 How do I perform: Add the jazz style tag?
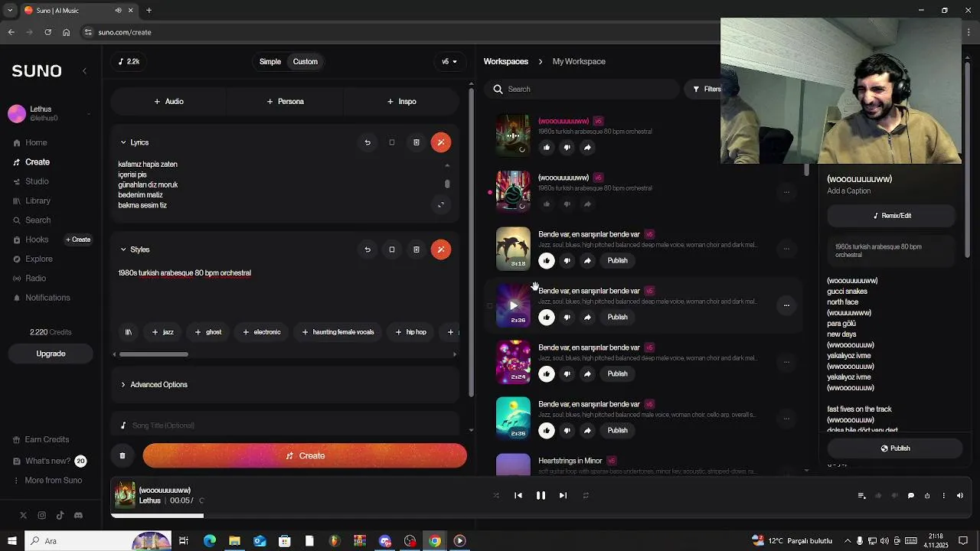(x=162, y=332)
